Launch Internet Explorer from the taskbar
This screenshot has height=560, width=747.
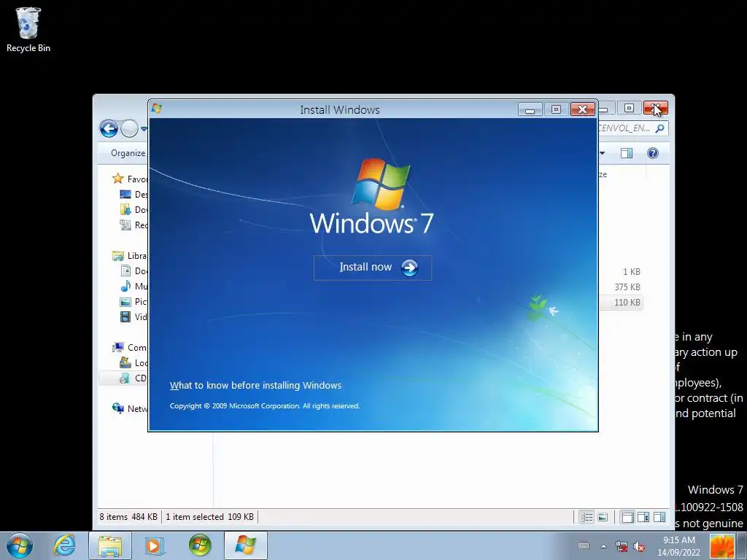(65, 545)
